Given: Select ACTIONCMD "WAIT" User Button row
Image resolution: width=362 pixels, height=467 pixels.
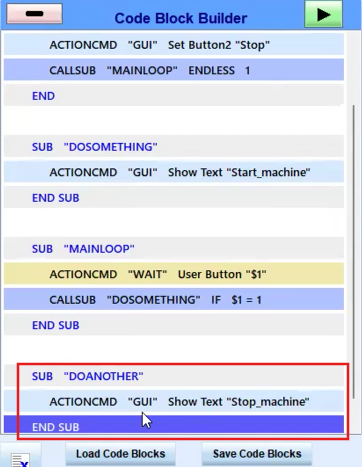Looking at the screenshot, I should coord(174,274).
